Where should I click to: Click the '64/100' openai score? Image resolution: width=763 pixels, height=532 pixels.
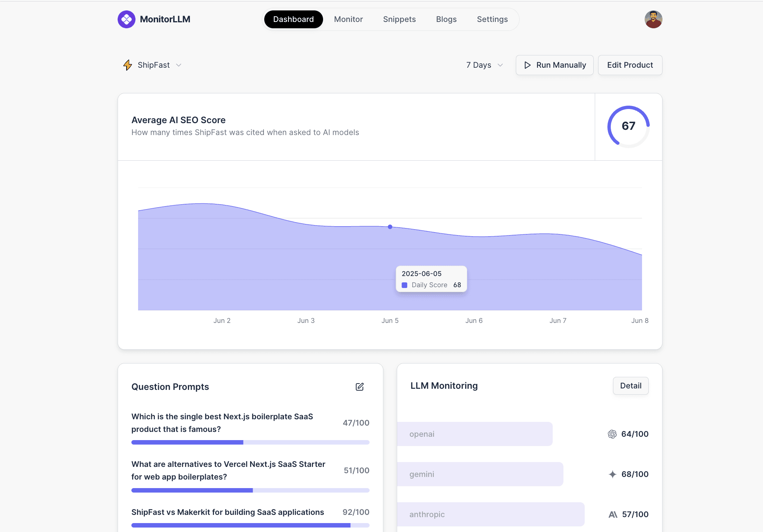[635, 434]
